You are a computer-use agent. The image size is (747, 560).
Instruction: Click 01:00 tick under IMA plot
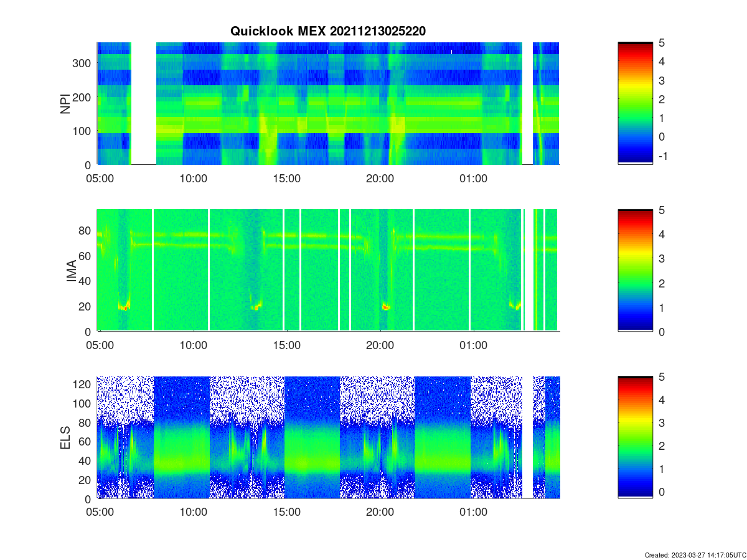click(x=473, y=345)
